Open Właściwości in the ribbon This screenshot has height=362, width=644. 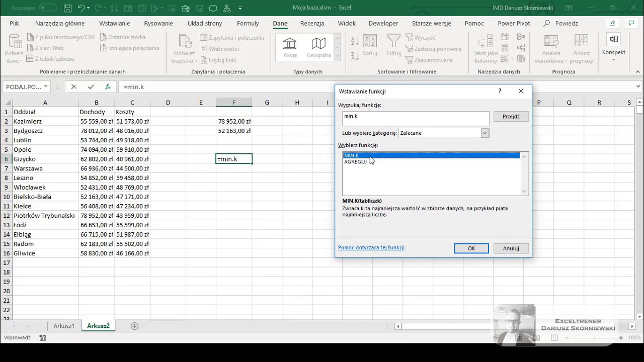pos(219,49)
